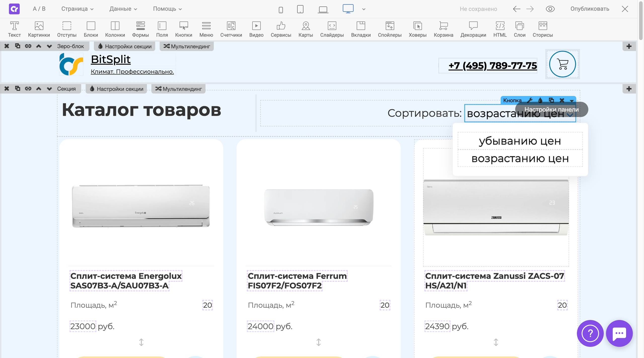644x358 pixels.
Task: Switch to laptop preview mode
Action: (x=323, y=10)
